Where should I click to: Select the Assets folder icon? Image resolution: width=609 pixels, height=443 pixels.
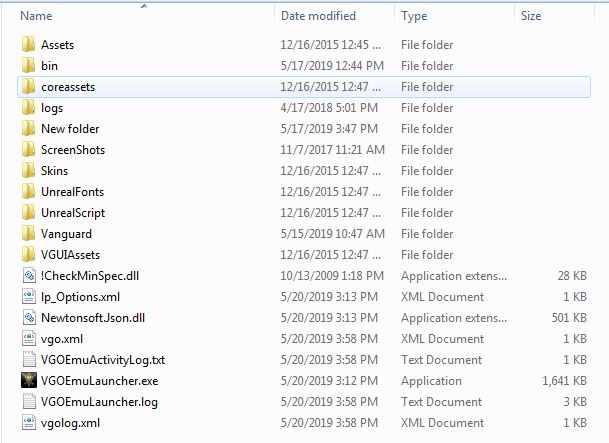pos(28,45)
